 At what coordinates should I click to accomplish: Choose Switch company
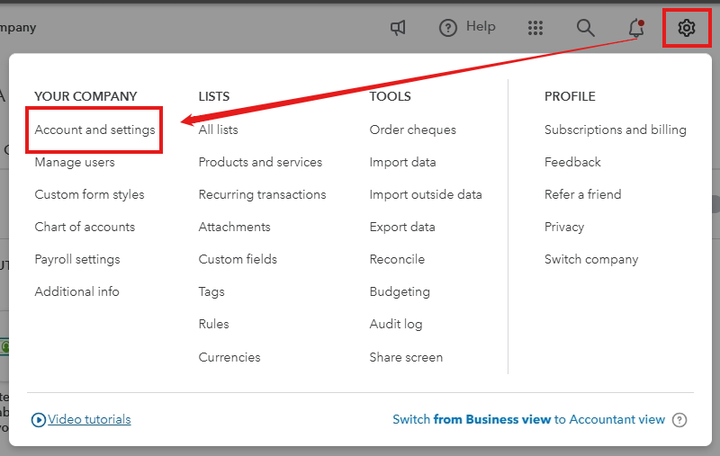tap(591, 259)
